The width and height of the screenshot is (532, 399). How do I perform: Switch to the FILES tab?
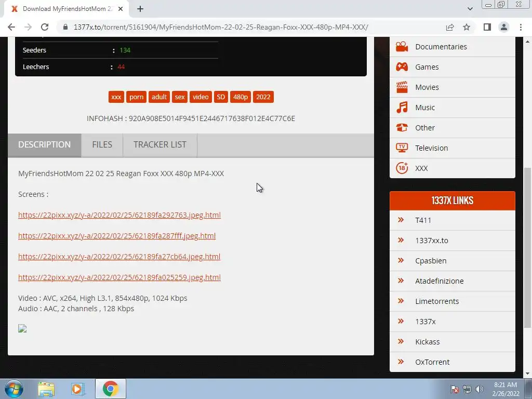(x=102, y=145)
